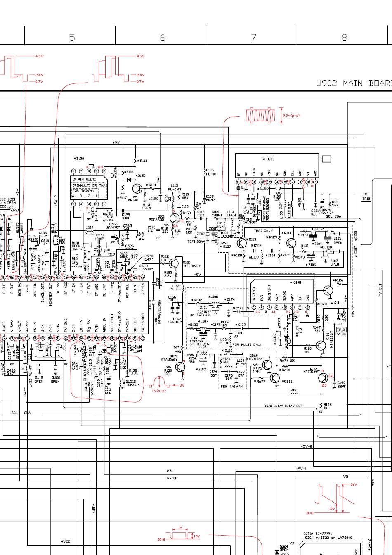Click the U902 MAIN BOARD title
Viewport: 392px width, 555px height.
pyautogui.click(x=354, y=83)
